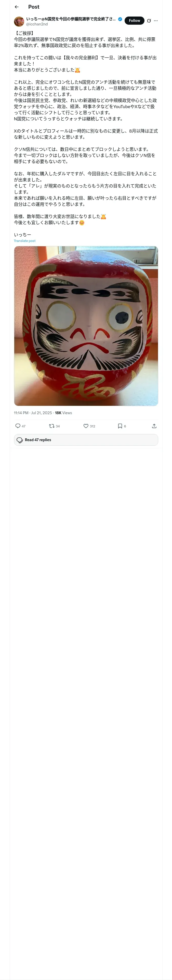Open Grok actions icon beside Follow
This screenshot has width=172, height=980.
149,21
